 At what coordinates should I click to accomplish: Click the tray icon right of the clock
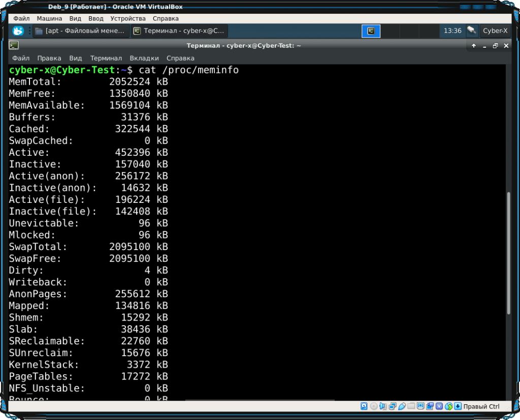coord(472,31)
